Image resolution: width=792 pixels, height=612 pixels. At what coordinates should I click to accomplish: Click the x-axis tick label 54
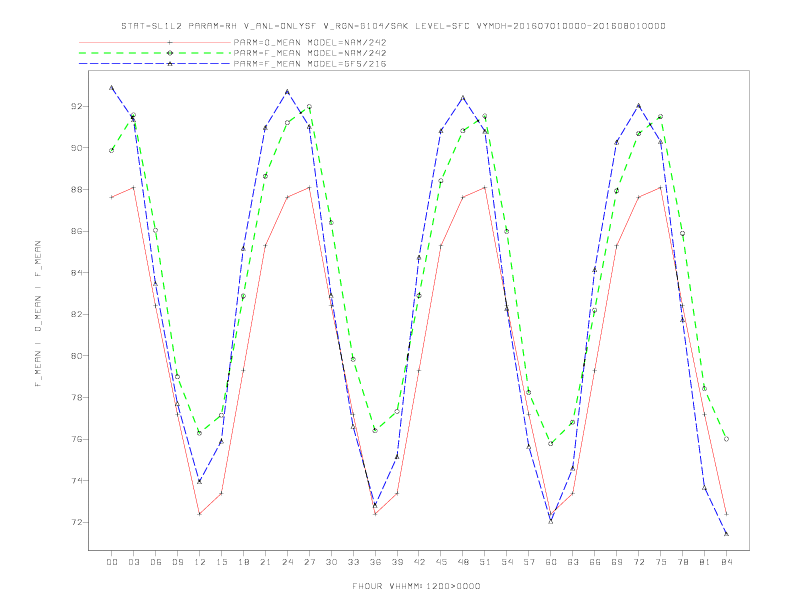point(507,562)
